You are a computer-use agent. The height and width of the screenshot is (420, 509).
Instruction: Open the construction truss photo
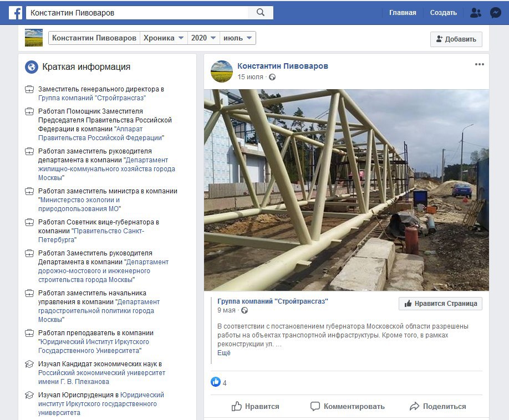tap(347, 190)
